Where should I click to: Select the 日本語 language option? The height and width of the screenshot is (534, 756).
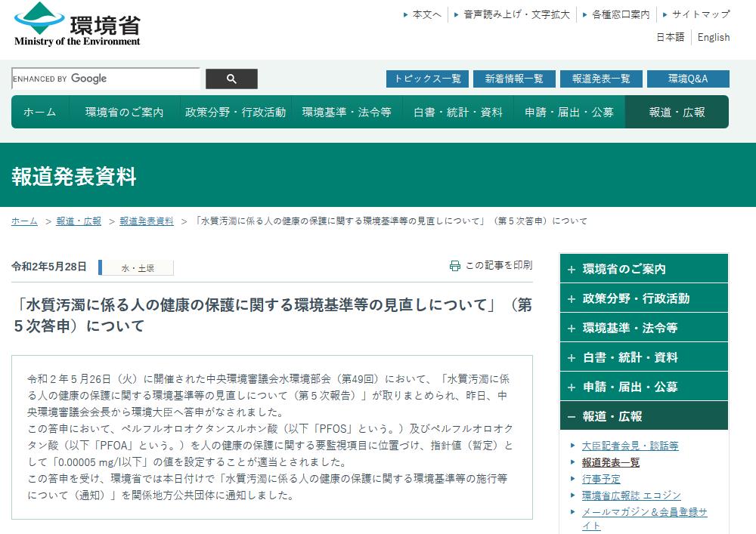669,37
